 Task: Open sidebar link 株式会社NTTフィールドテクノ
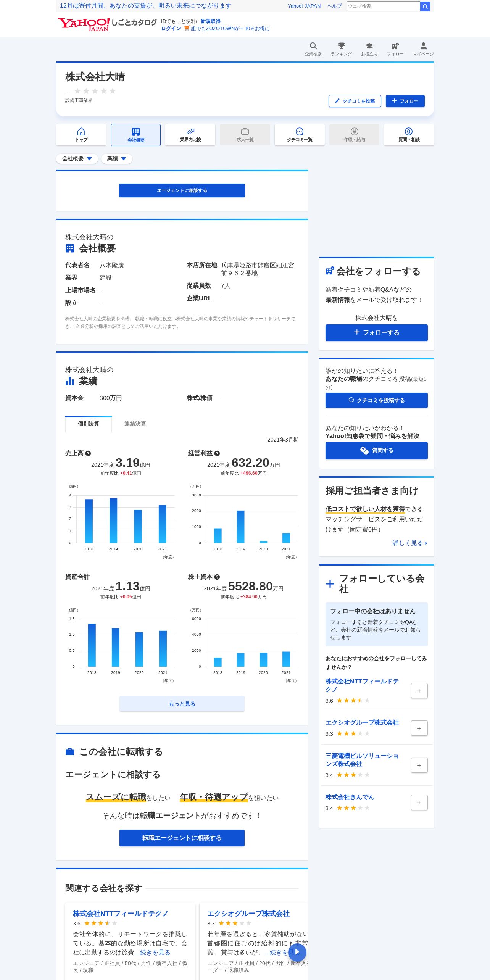[x=362, y=685]
